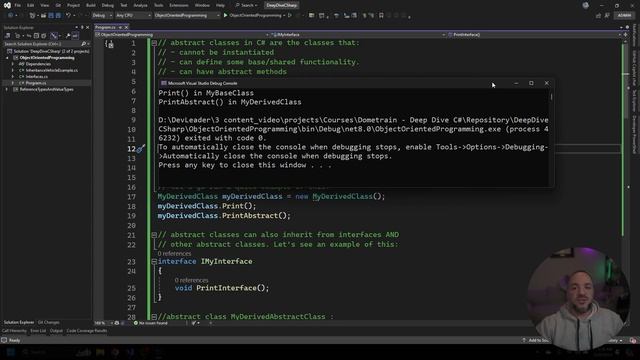Collapse comment block at line 1
Viewport: 640px width, 360px height.
(154, 43)
